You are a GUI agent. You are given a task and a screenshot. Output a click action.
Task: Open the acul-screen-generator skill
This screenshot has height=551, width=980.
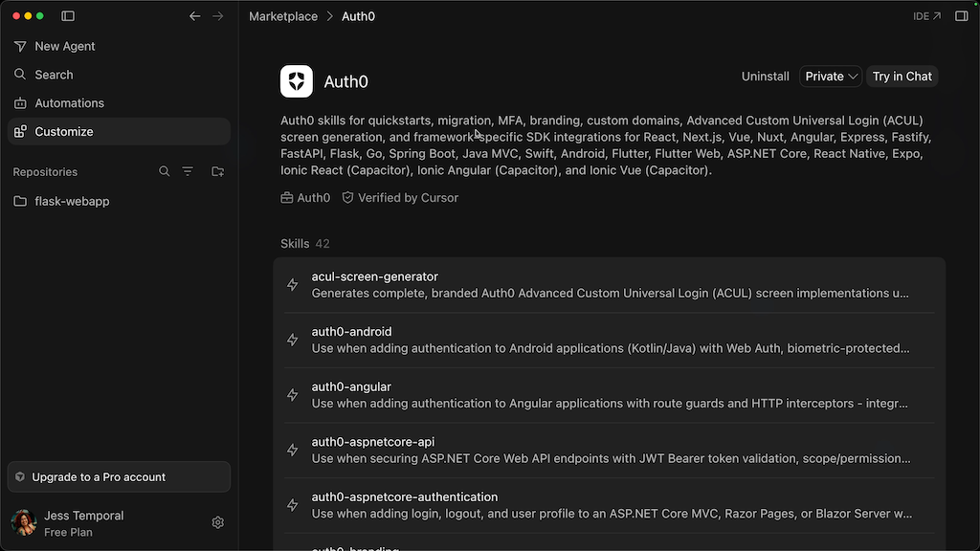click(x=610, y=285)
